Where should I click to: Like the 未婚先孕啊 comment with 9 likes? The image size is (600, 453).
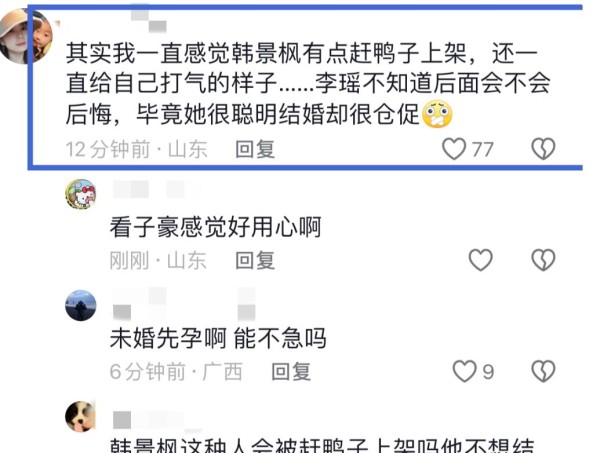[465, 371]
